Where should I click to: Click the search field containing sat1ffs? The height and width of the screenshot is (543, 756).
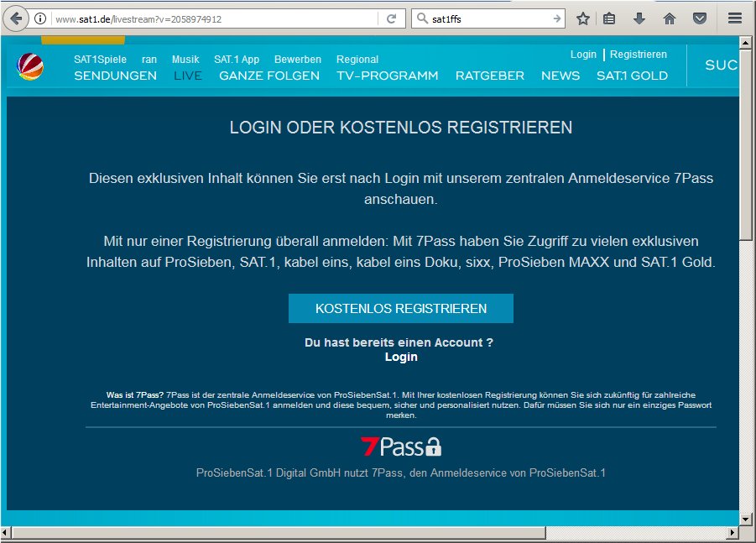[x=489, y=18]
